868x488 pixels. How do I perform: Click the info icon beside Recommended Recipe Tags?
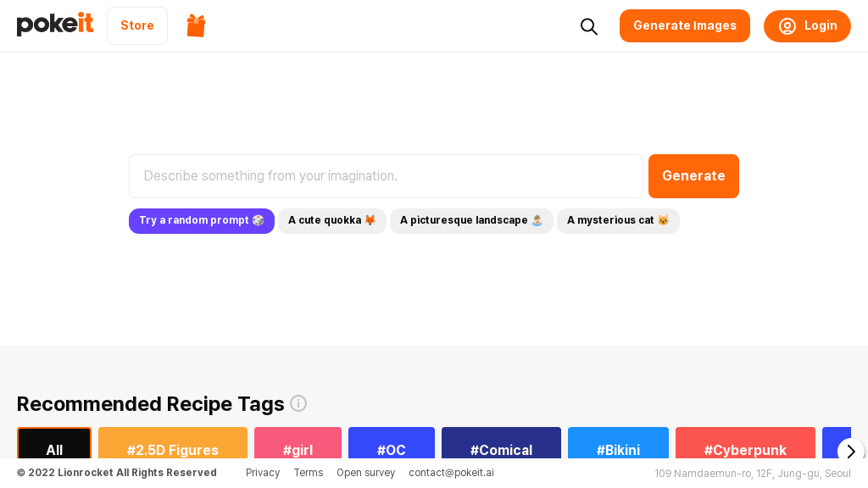[298, 403]
